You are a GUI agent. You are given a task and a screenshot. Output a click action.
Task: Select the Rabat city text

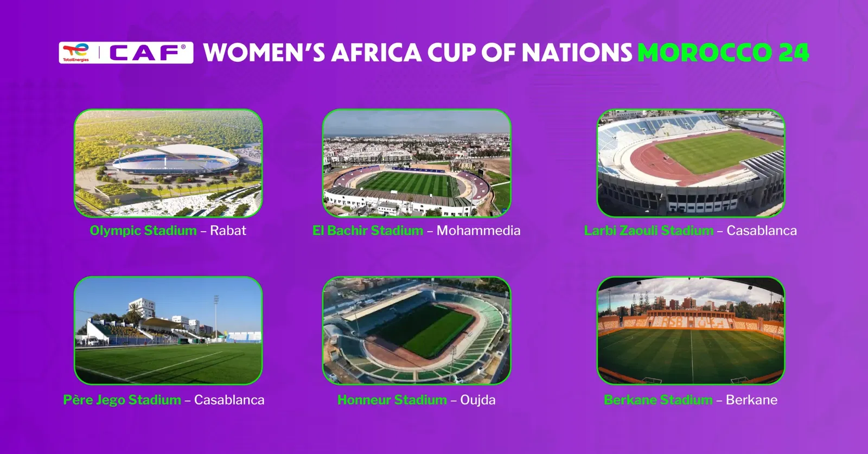(228, 231)
